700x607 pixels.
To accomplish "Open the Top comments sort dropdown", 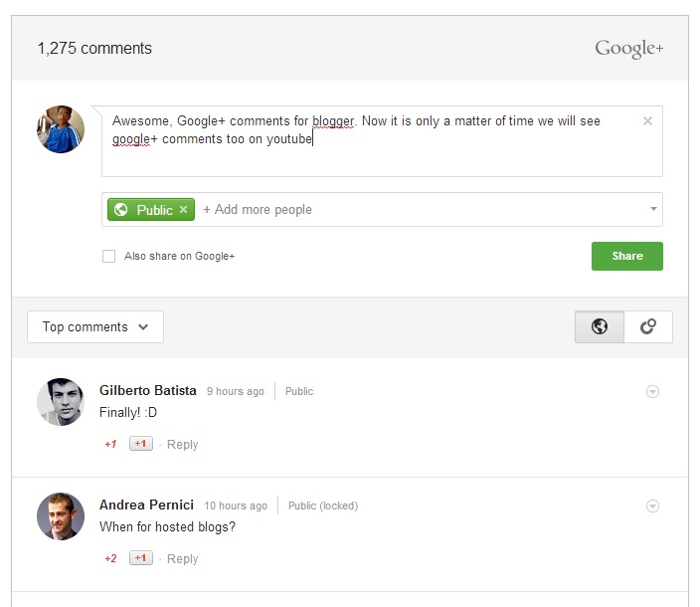I will pos(95,326).
